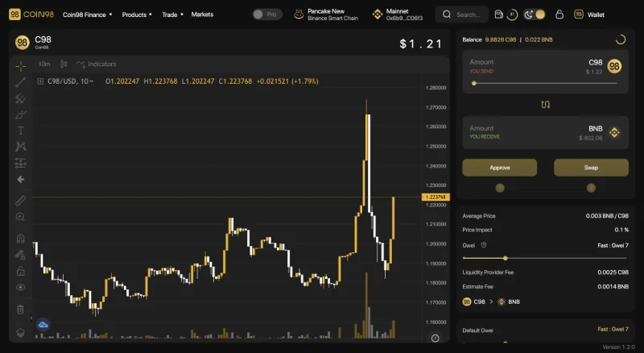
Task: Click the back arrow icon in toolbar
Action: (x=21, y=180)
